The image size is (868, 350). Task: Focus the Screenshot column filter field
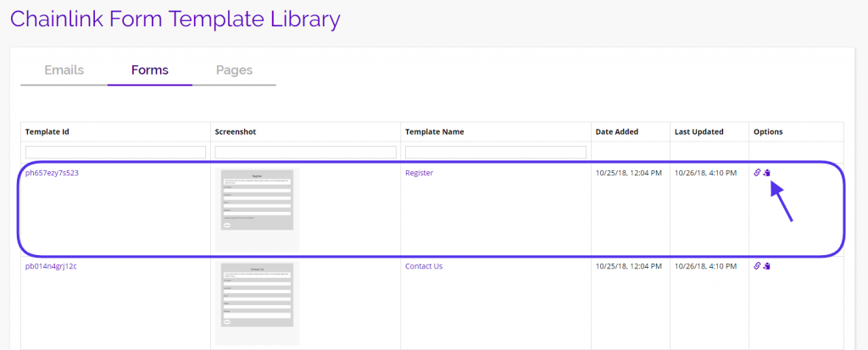[305, 152]
